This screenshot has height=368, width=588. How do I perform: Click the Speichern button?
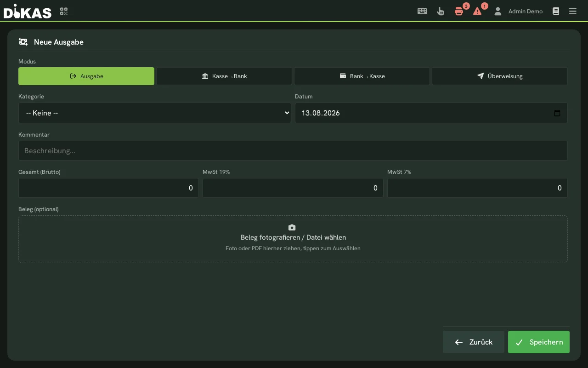pos(539,342)
